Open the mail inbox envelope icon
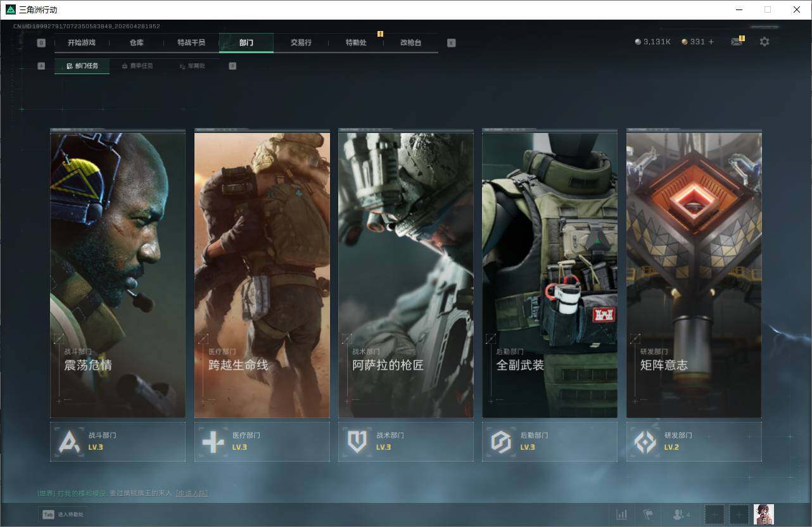 point(736,42)
